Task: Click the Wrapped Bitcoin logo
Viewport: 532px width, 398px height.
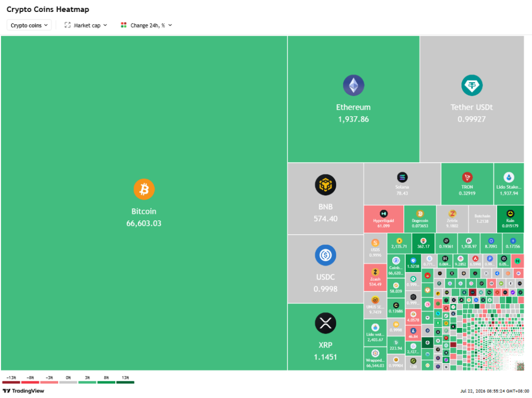Action: pos(375,353)
